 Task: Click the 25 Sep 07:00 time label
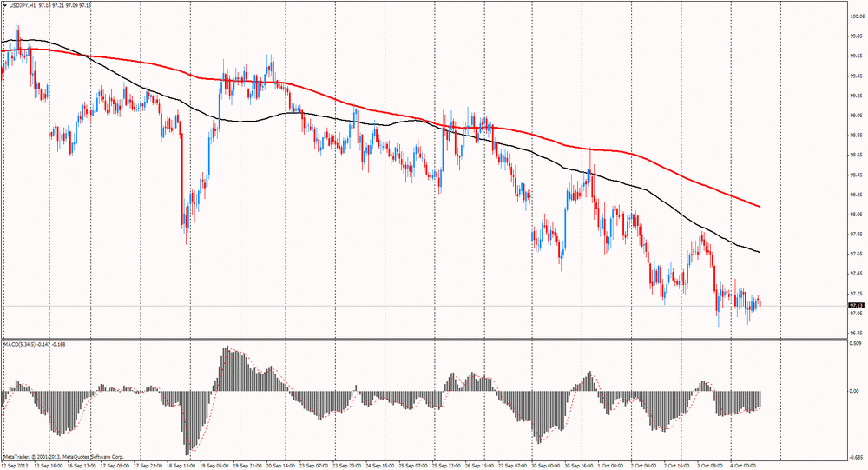[411, 466]
